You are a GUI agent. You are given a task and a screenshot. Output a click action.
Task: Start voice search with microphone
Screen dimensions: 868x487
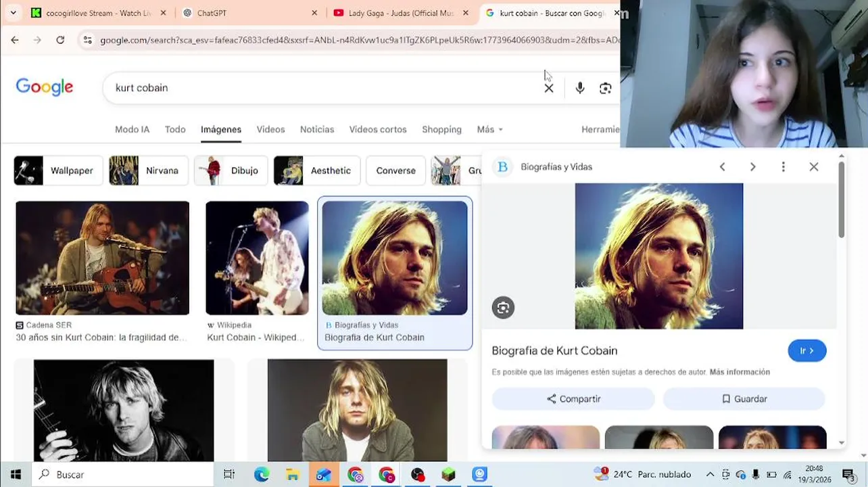[x=580, y=88]
